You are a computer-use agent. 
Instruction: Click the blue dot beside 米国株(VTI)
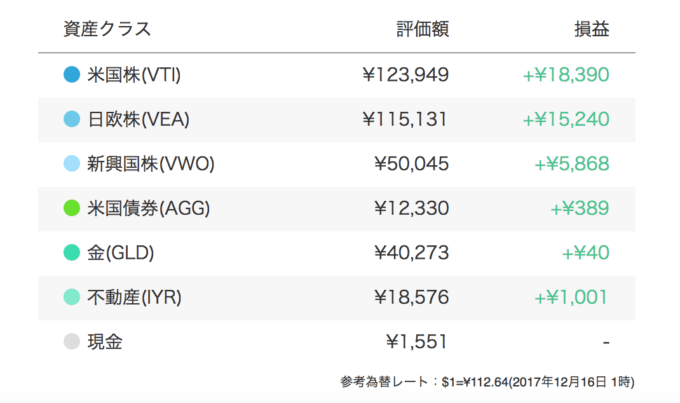(x=72, y=75)
